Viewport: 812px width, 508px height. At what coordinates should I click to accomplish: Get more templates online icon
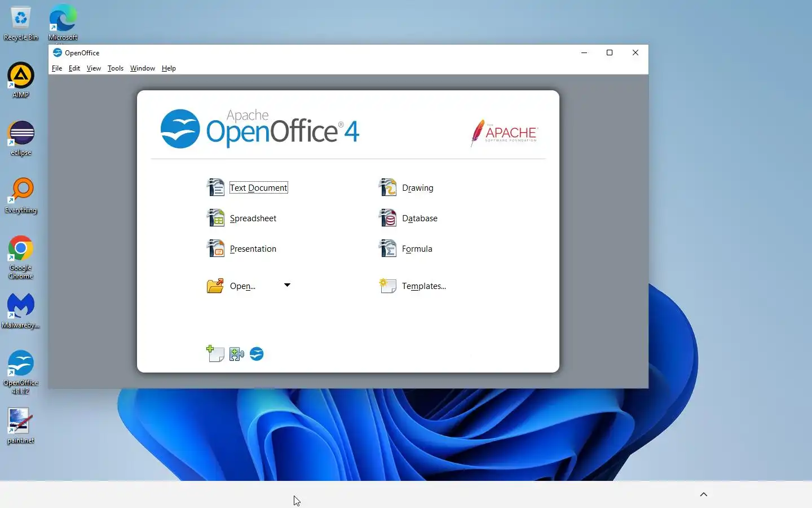click(215, 354)
